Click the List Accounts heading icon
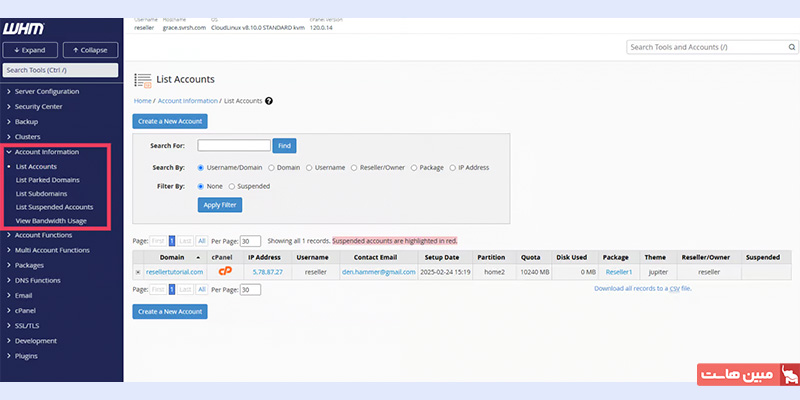This screenshot has height=400, width=800. coord(142,79)
